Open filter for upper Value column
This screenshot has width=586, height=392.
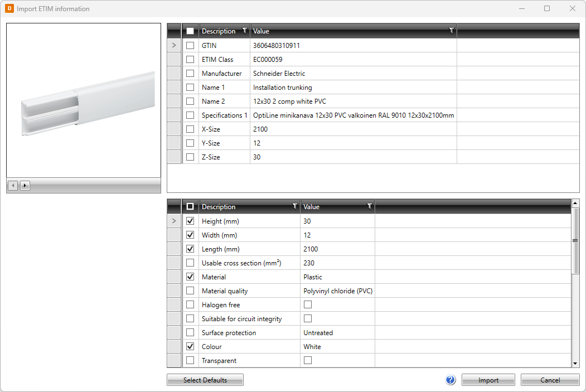pyautogui.click(x=451, y=31)
